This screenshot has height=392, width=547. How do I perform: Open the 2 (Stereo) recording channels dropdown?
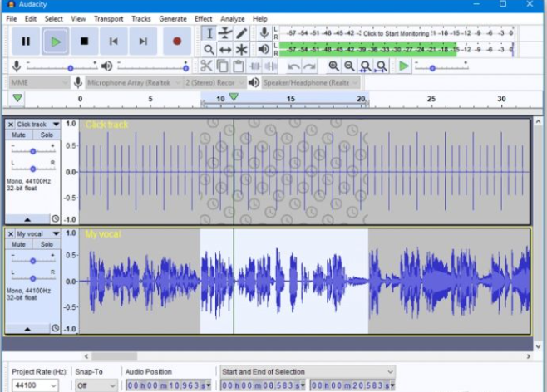[x=214, y=82]
